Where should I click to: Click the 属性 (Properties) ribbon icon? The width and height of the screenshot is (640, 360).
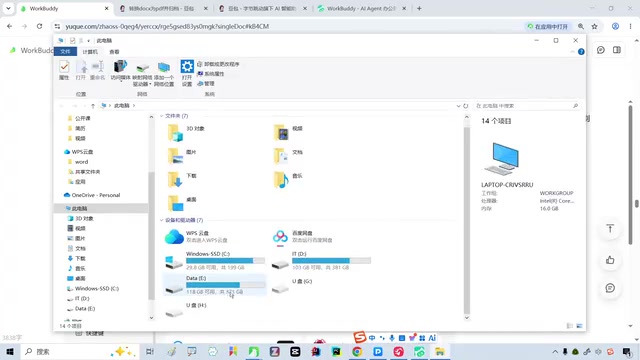pos(64,70)
